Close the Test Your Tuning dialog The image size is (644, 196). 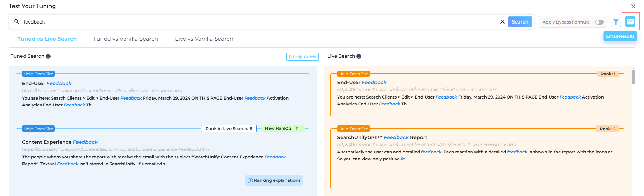click(633, 6)
